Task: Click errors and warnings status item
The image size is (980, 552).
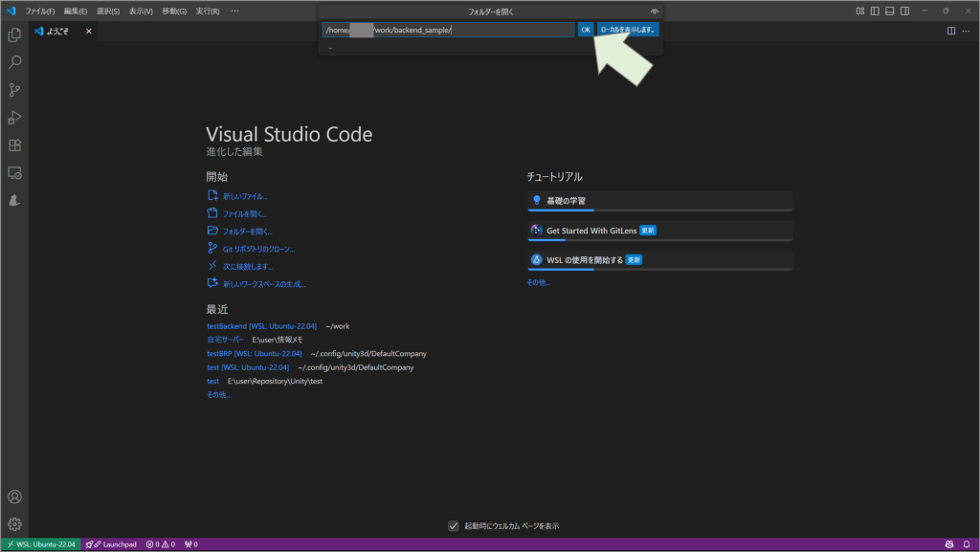Action: 161,544
